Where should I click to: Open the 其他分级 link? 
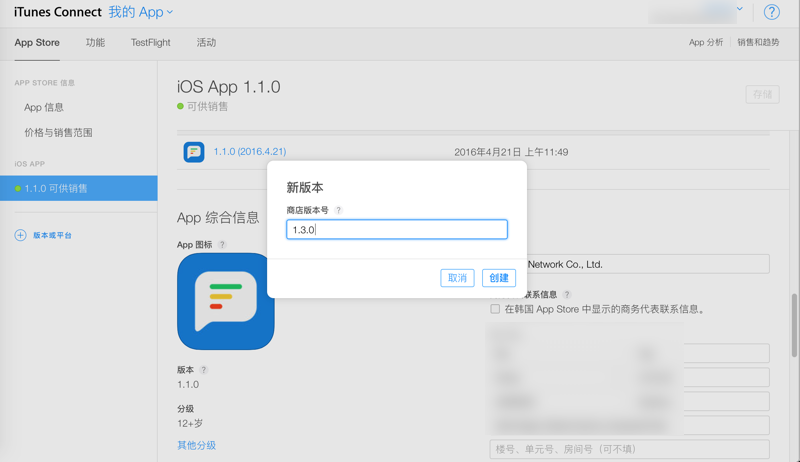(196, 445)
